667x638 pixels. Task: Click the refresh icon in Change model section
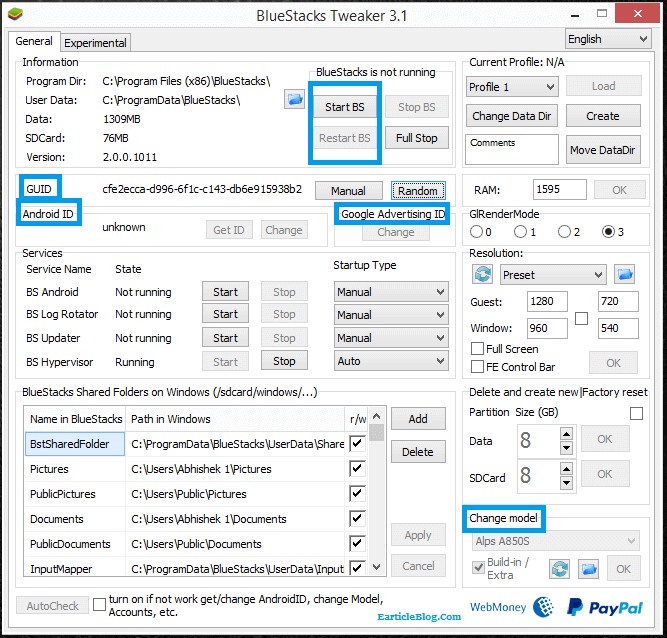coord(561,569)
